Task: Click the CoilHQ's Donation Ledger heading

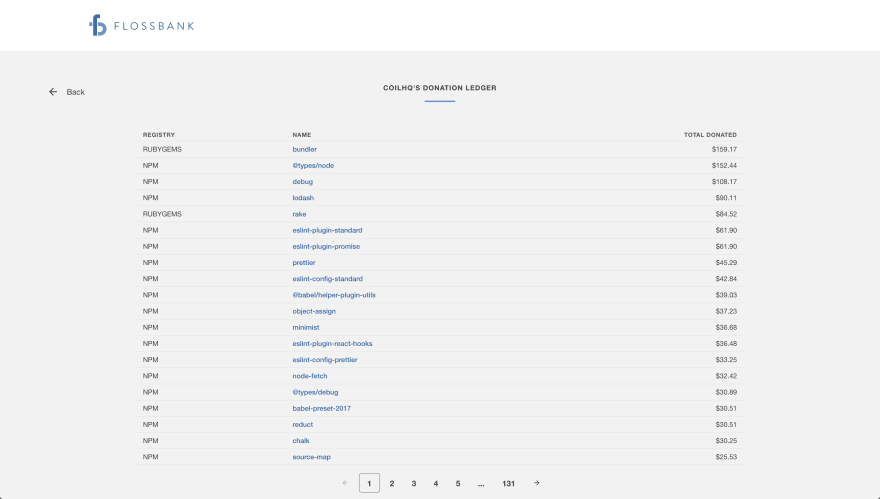Action: click(440, 88)
